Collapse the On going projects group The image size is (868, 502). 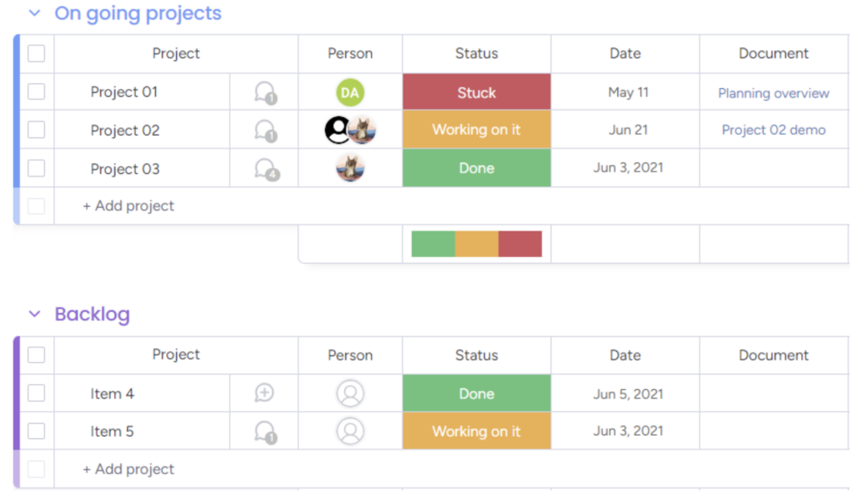(34, 13)
